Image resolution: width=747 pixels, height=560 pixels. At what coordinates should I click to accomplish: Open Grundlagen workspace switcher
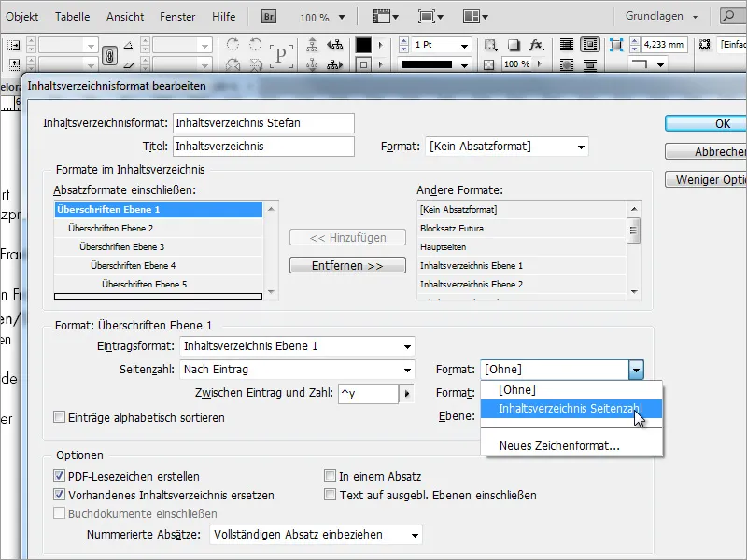coord(661,16)
